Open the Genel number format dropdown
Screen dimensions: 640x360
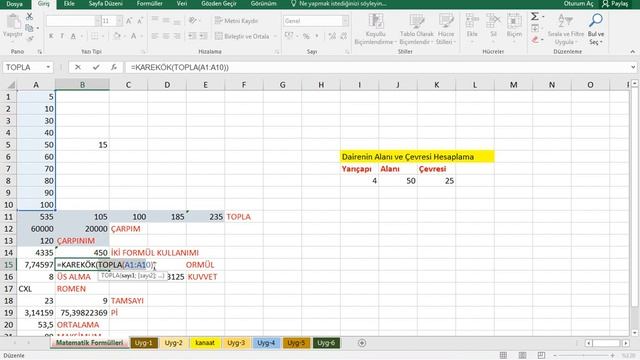click(x=345, y=21)
